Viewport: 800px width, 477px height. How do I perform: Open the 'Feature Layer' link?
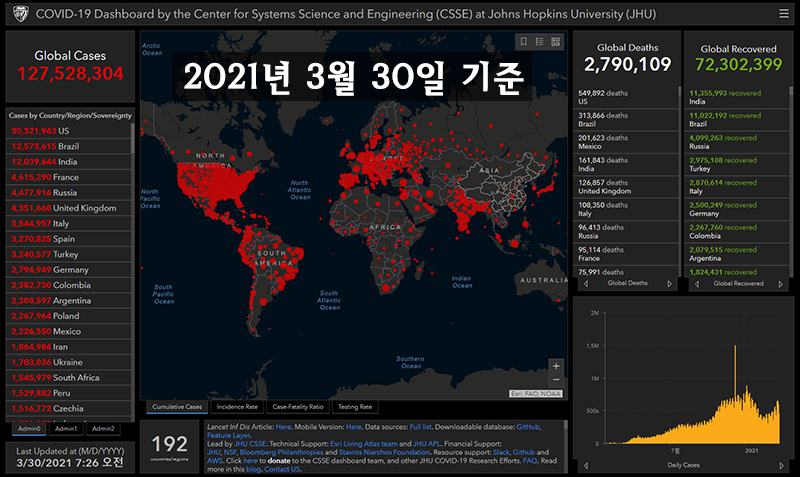228,436
